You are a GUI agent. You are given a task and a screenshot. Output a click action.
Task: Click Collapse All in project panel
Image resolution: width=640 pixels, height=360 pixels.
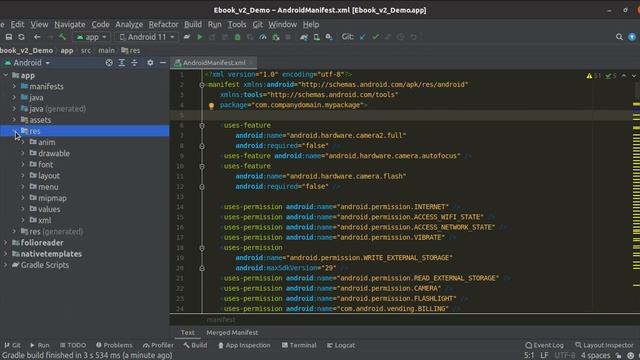click(x=134, y=63)
